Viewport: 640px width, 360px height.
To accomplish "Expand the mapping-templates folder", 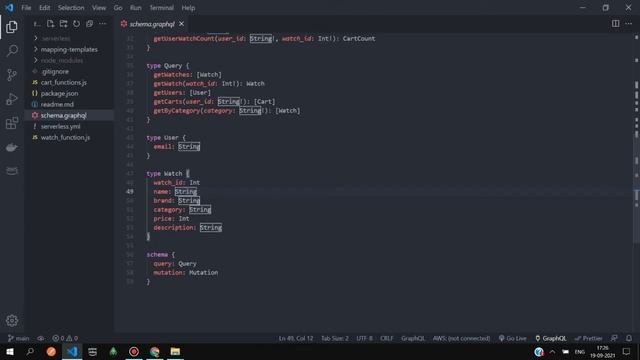I will click(69, 49).
